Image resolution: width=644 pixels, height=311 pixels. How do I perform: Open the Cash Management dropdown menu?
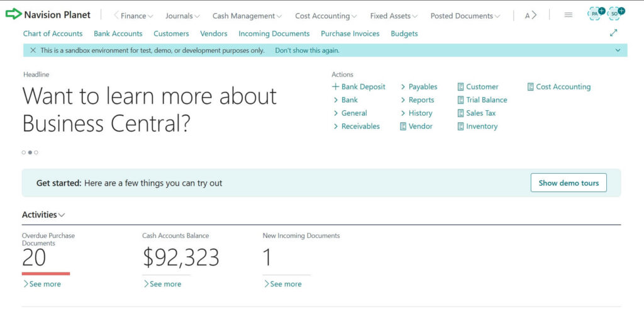pos(247,16)
